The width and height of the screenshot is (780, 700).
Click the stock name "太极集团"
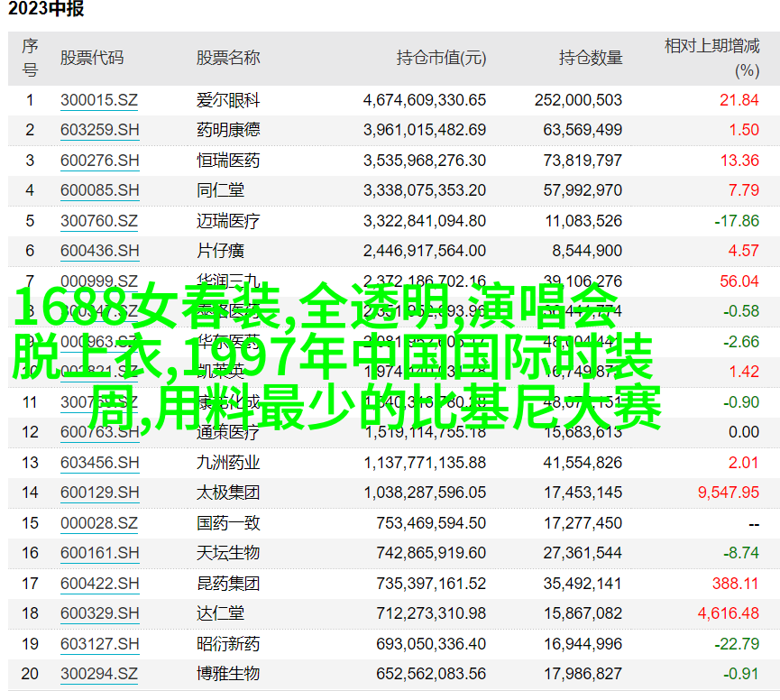228,492
